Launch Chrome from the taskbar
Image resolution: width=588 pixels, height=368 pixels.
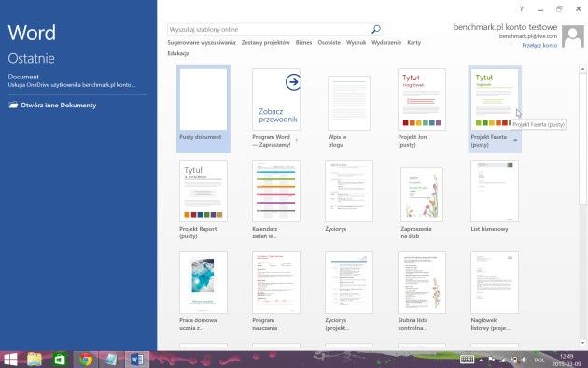(85, 360)
